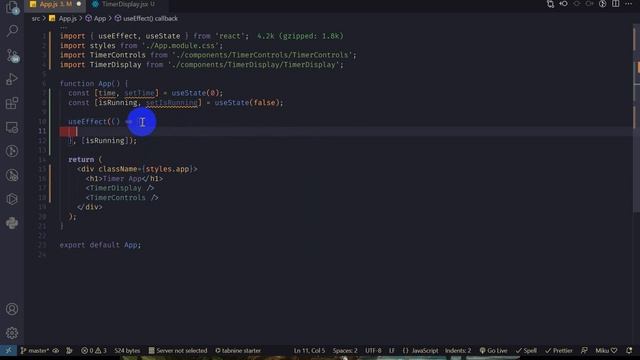The height and width of the screenshot is (360, 640).
Task: Change file encoding 'UTF-8'
Action: click(x=373, y=351)
